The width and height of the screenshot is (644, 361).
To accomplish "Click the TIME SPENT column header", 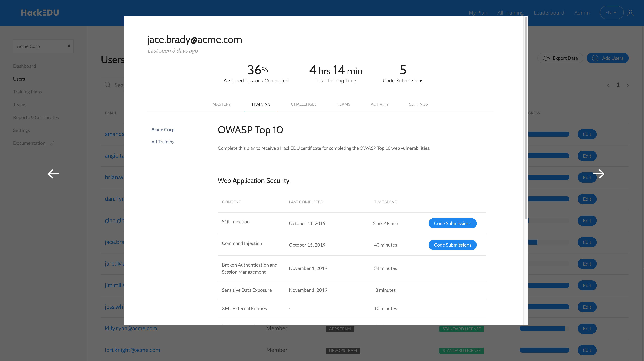I will click(x=385, y=202).
